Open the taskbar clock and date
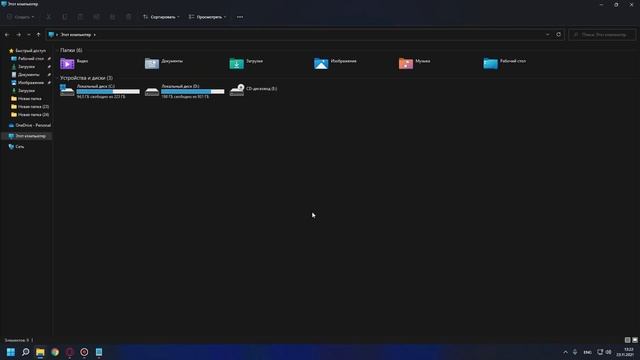Image resolution: width=640 pixels, height=360 pixels. 626,352
